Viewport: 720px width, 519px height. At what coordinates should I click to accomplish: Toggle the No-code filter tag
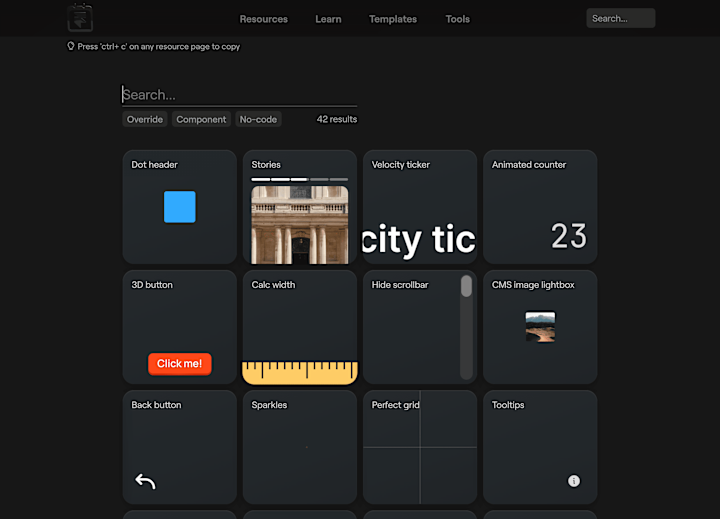(258, 119)
